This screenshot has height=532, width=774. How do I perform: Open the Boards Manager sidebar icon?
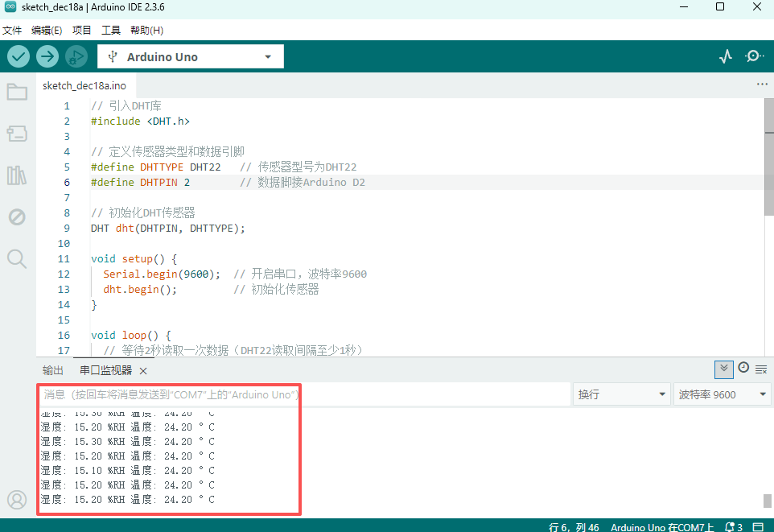pyautogui.click(x=17, y=134)
